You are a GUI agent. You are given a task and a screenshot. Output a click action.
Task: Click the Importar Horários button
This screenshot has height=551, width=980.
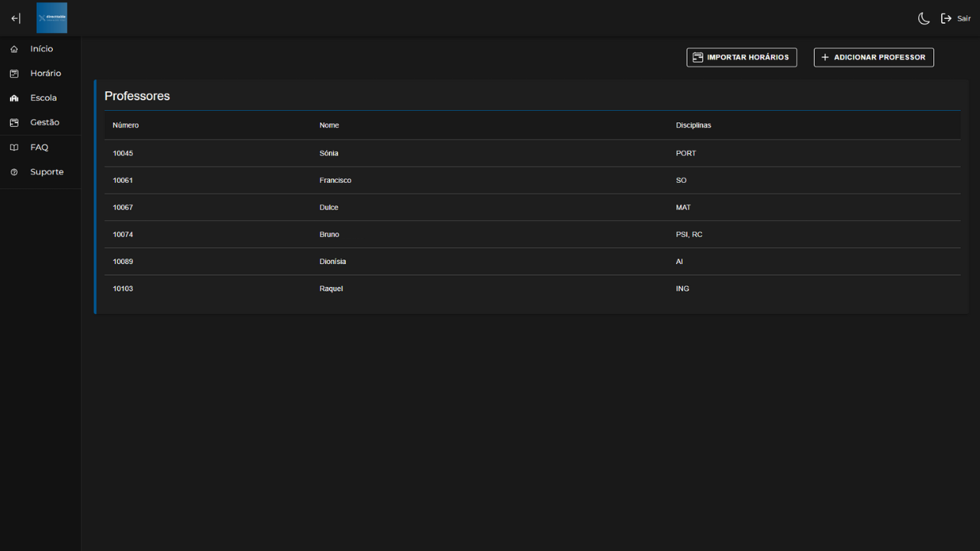pyautogui.click(x=741, y=57)
